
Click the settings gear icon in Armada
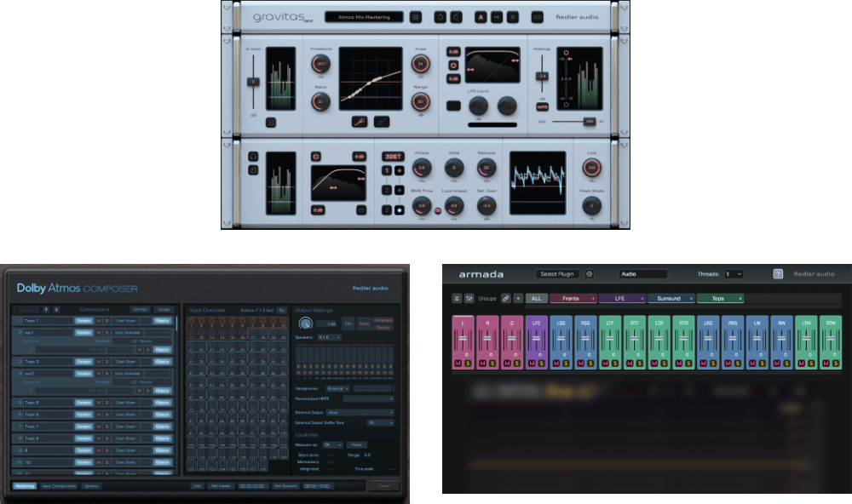click(589, 274)
